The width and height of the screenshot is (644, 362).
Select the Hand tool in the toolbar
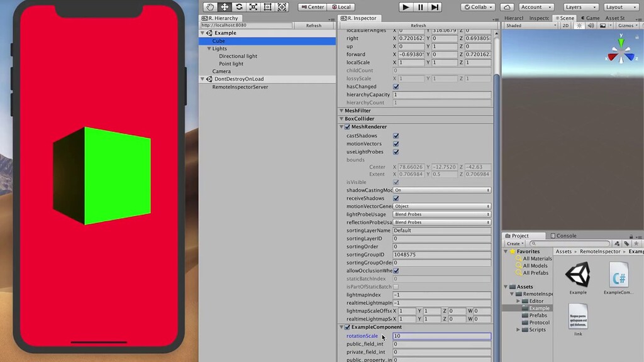(210, 7)
